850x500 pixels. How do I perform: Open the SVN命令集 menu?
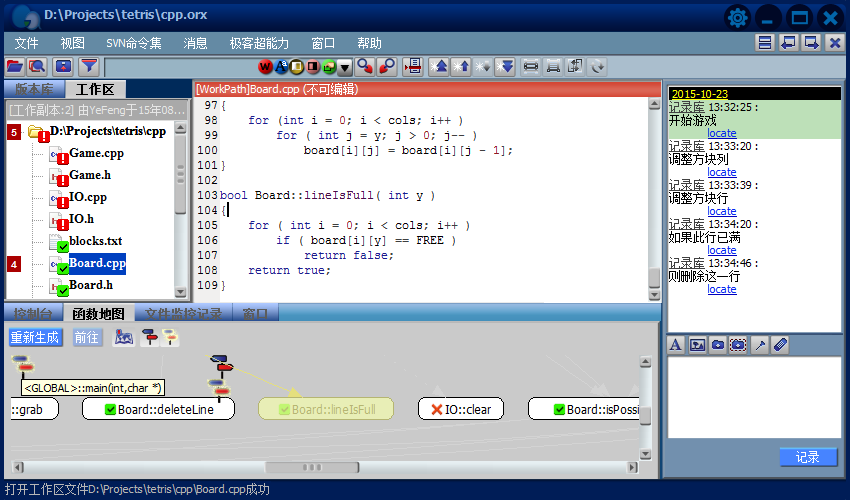(133, 44)
